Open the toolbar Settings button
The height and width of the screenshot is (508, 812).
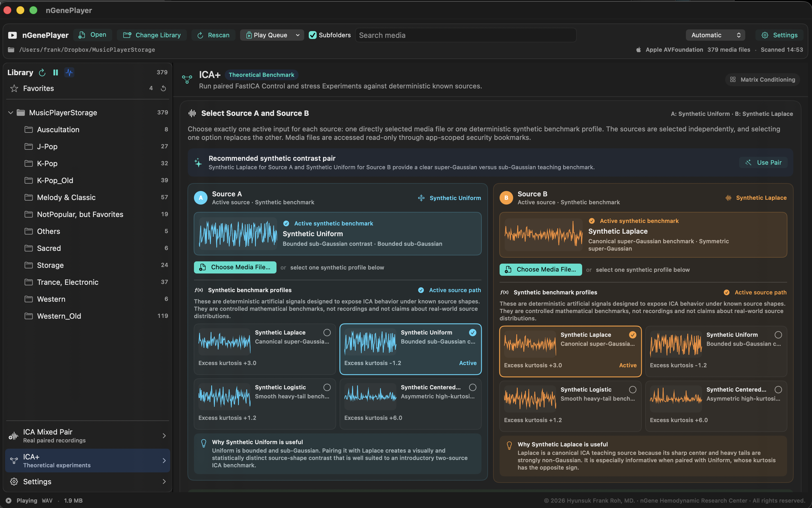click(780, 35)
